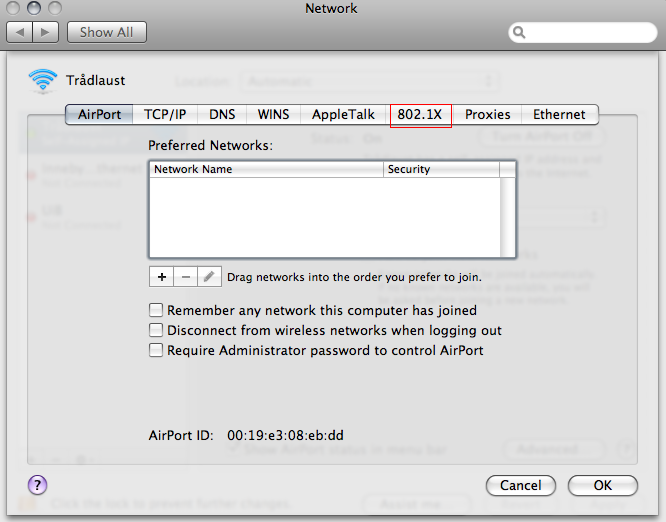Open the DNS tab
This screenshot has width=666, height=522.
click(222, 115)
